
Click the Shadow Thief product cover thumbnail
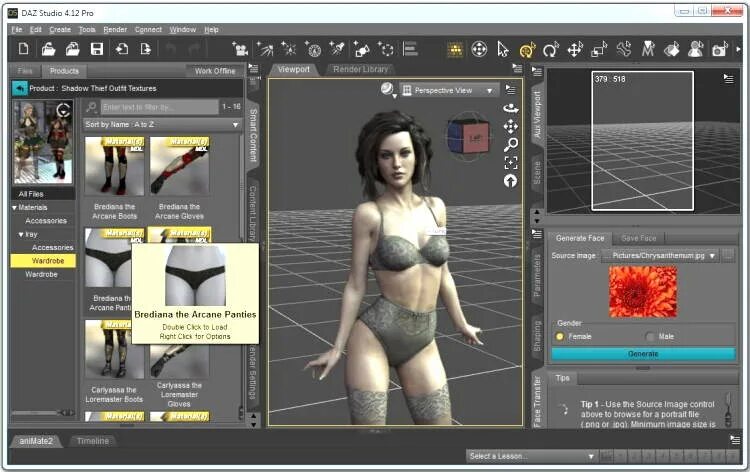tap(43, 142)
